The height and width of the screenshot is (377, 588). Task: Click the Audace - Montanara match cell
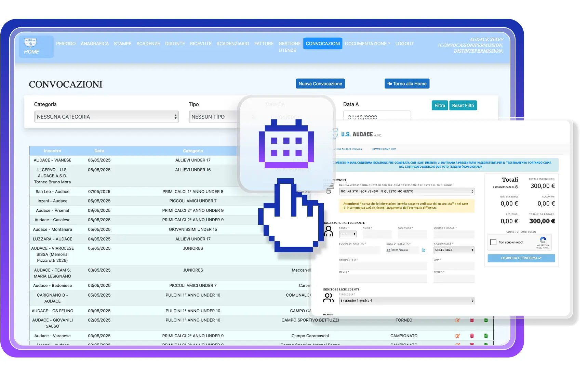[52, 229]
